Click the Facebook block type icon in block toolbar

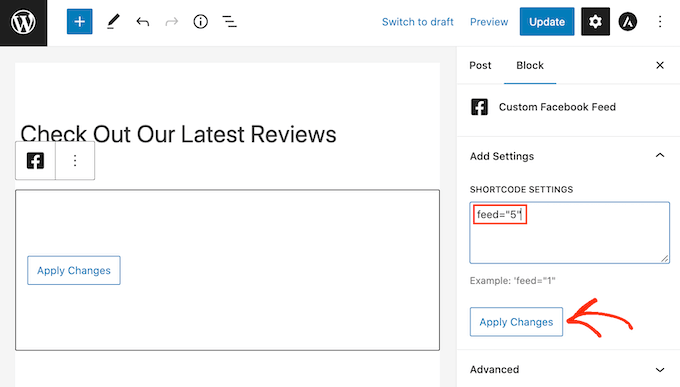[35, 161]
